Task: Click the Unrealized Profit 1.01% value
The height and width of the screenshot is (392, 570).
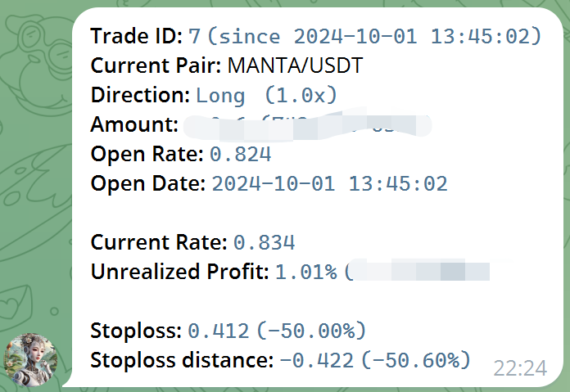Action: click(306, 272)
